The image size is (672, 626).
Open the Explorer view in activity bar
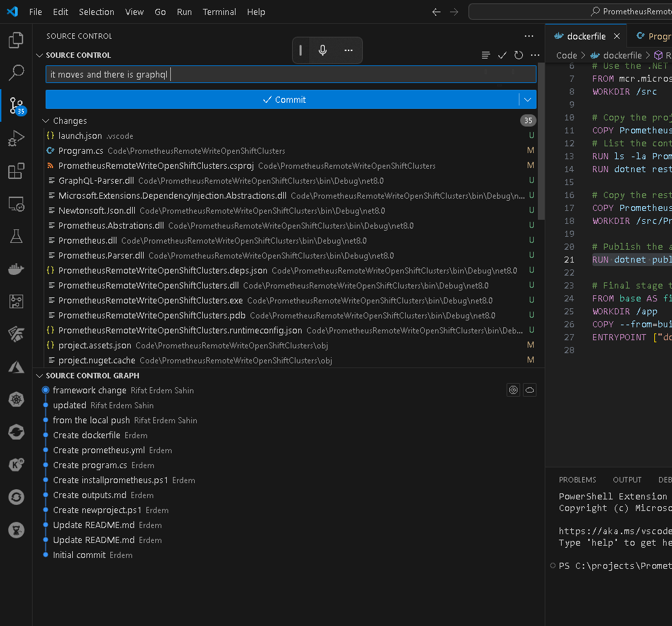click(x=16, y=40)
